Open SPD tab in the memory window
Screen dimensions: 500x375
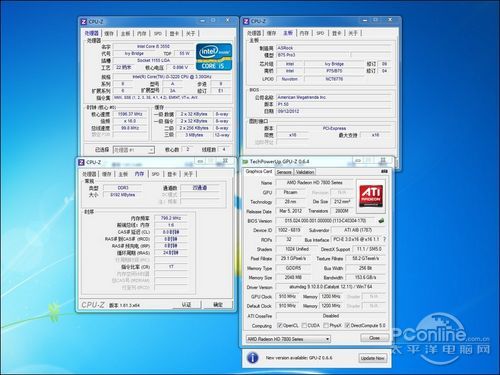(x=155, y=174)
